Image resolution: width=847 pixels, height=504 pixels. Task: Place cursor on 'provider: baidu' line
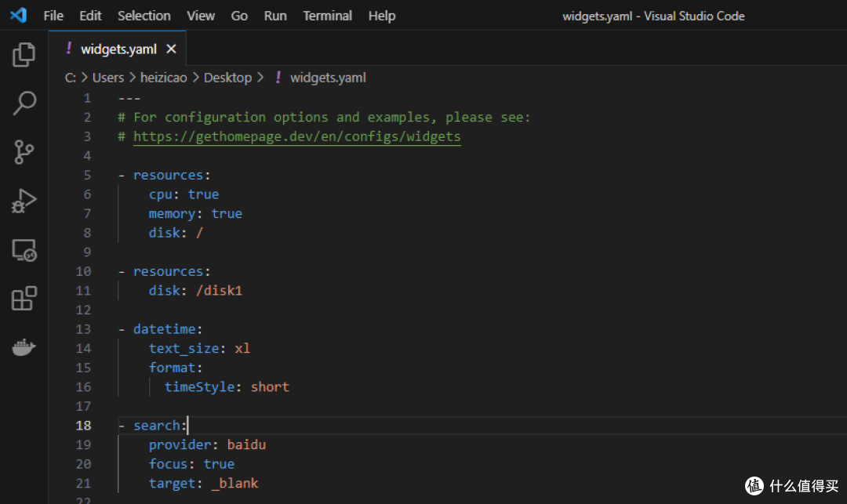207,444
